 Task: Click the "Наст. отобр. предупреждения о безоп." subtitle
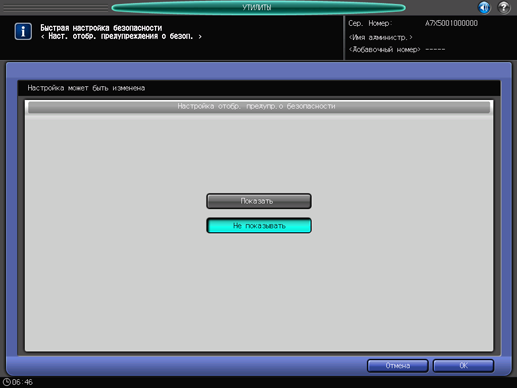tap(121, 36)
